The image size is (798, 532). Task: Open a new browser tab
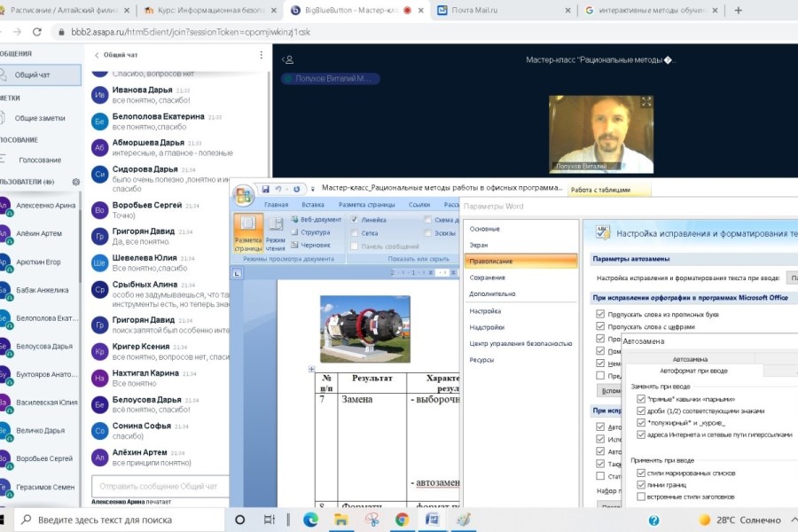pyautogui.click(x=738, y=10)
